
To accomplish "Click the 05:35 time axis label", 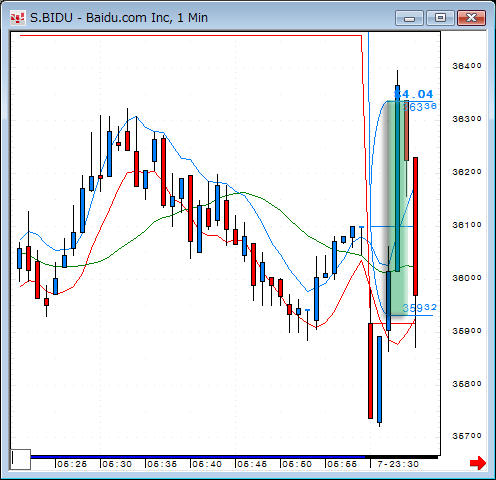I will pyautogui.click(x=162, y=464).
